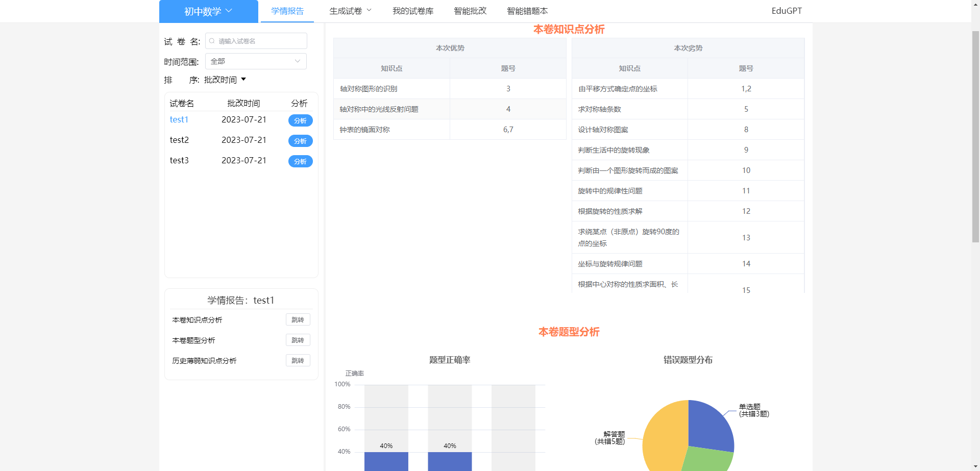Click the 求对称轴条数 cell
The height and width of the screenshot is (471, 980).
coord(630,109)
